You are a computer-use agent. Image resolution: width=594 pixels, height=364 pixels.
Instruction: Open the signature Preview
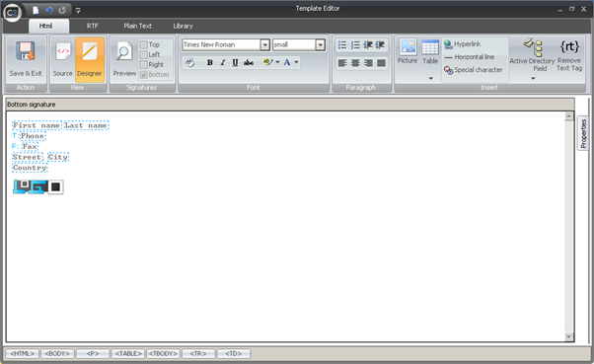coord(124,60)
